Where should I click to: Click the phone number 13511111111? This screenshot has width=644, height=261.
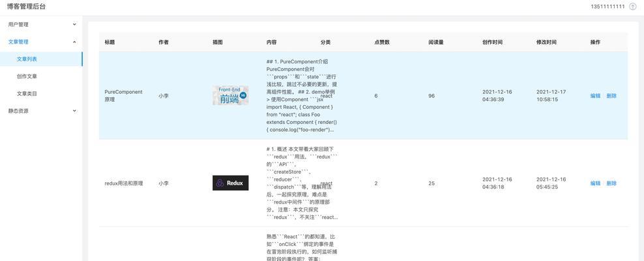(608, 7)
